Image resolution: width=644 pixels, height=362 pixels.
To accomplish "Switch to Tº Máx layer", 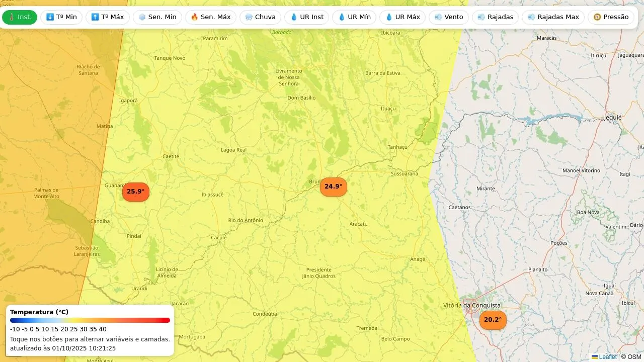I will tap(107, 17).
